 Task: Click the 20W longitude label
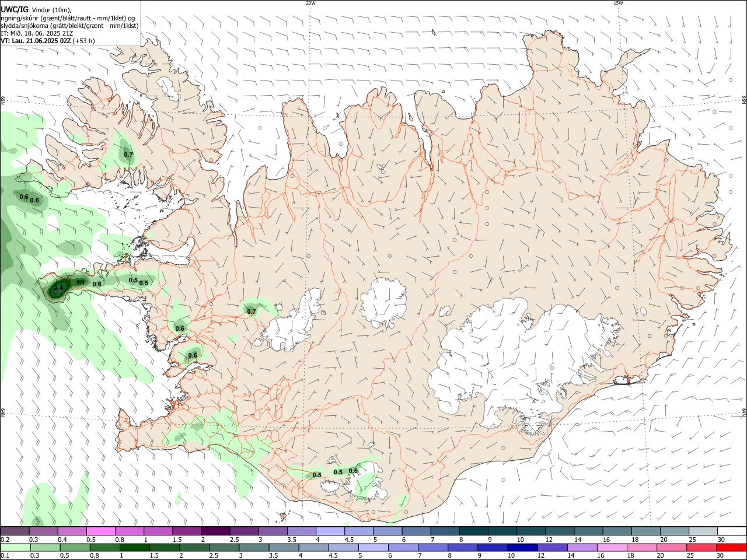click(310, 3)
